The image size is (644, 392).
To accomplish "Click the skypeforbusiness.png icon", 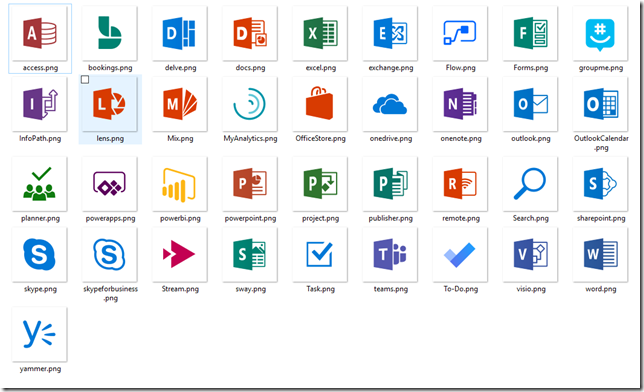I will [110, 254].
